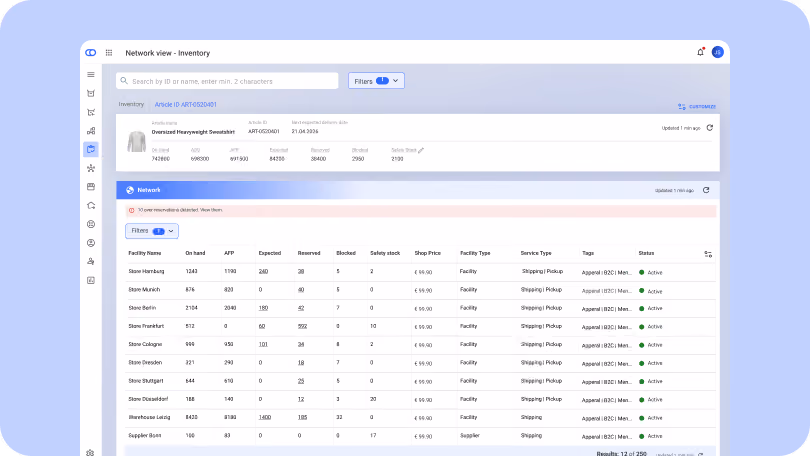Click the over-reservation warning icon
The height and width of the screenshot is (456, 810).
[x=131, y=210]
